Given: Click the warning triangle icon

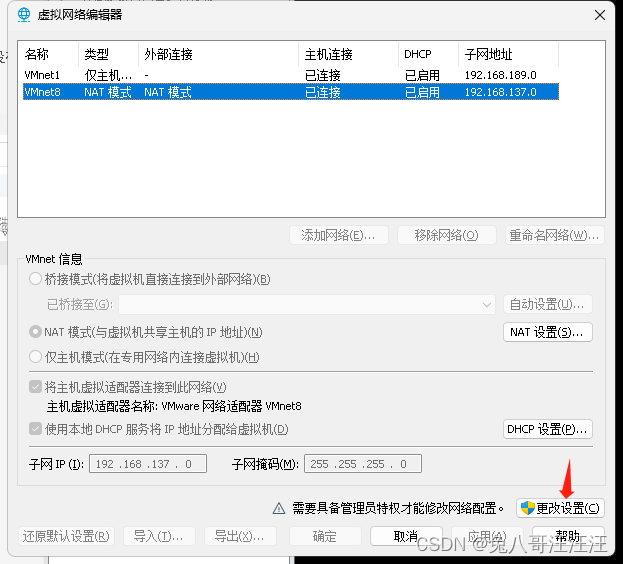Looking at the screenshot, I should (x=279, y=508).
